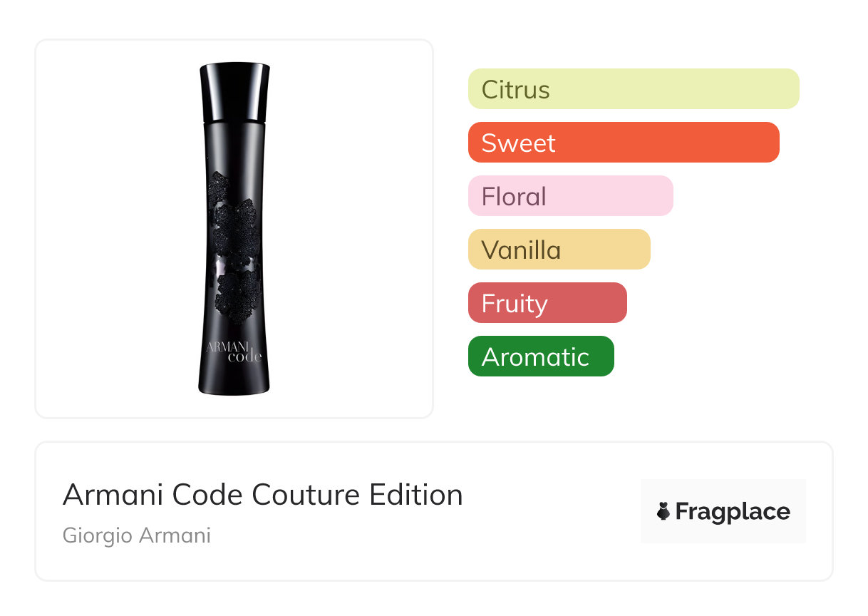This screenshot has width=868, height=616.
Task: Click the Fragplace perfume bottle icon
Action: (663, 511)
